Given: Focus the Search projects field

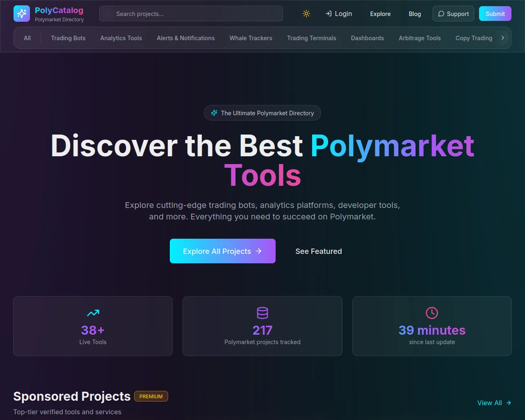Looking at the screenshot, I should click(191, 14).
